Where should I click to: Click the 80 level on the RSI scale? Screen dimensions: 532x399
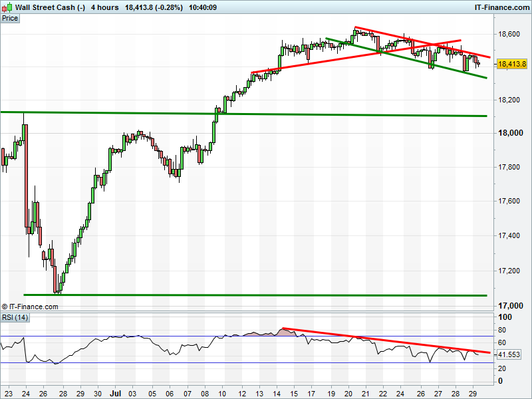point(502,330)
